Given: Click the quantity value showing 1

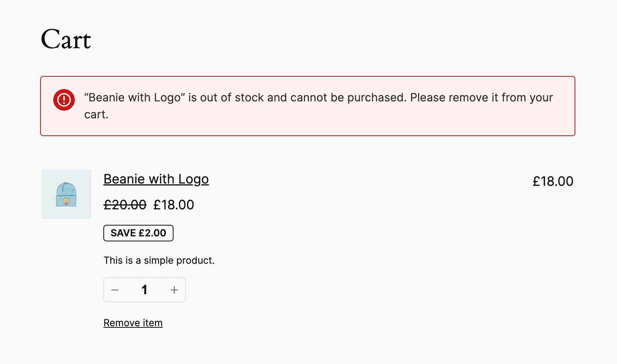Looking at the screenshot, I should coord(145,290).
